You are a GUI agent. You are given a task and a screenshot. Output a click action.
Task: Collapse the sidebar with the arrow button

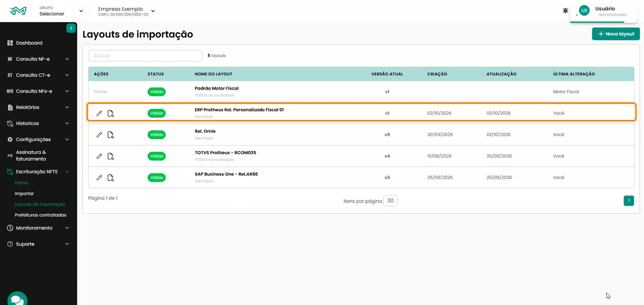(x=71, y=28)
